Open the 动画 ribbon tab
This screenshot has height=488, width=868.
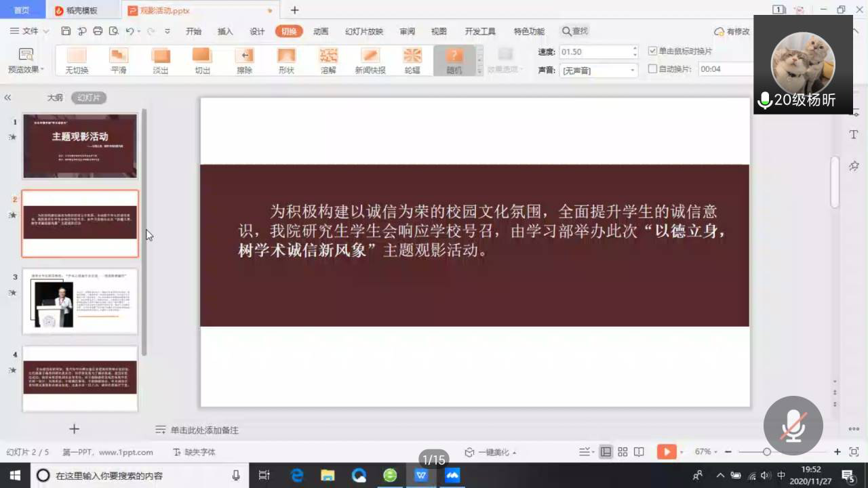click(321, 31)
